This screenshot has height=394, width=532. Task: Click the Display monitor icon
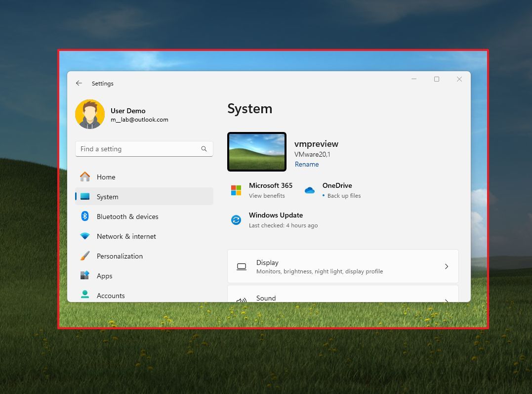(x=242, y=266)
